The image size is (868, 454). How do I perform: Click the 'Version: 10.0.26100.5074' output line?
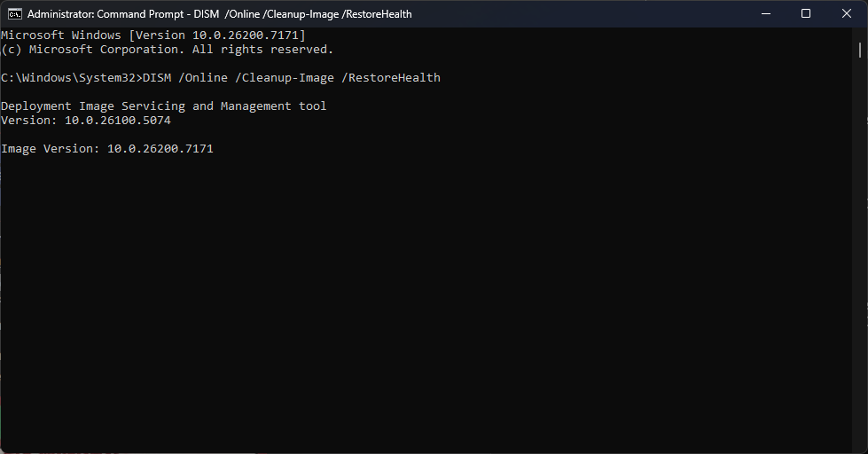86,121
